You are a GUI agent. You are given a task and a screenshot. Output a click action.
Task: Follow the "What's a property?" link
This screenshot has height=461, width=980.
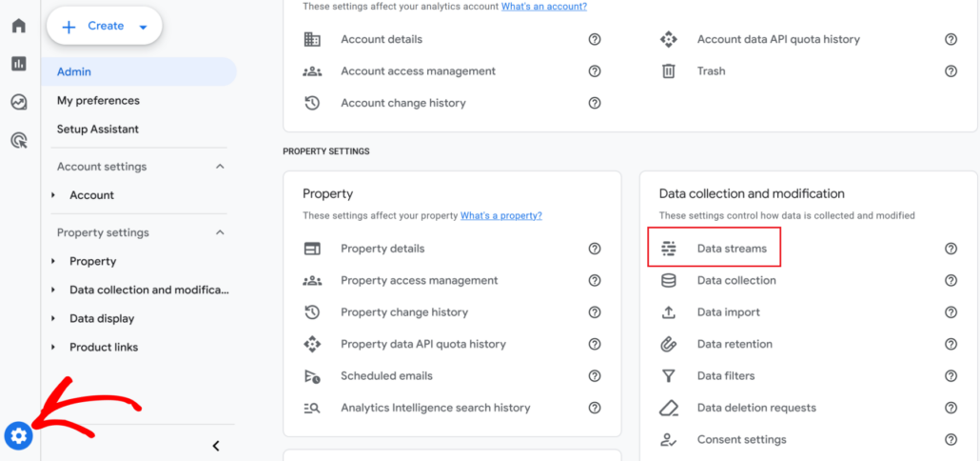click(x=501, y=216)
